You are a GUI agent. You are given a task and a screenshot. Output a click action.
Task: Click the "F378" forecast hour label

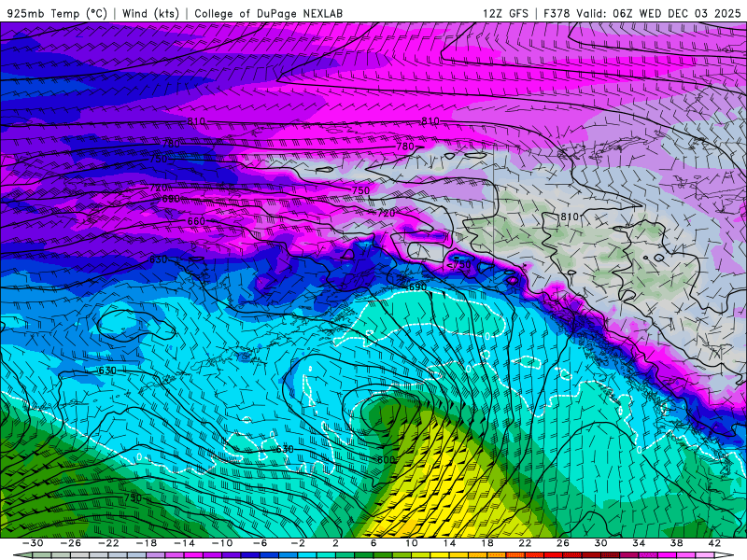(x=557, y=13)
